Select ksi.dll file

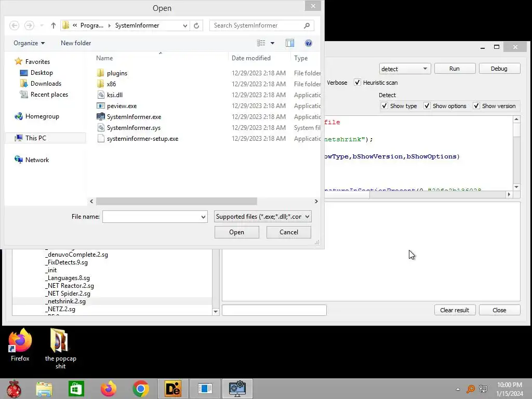[x=115, y=95]
